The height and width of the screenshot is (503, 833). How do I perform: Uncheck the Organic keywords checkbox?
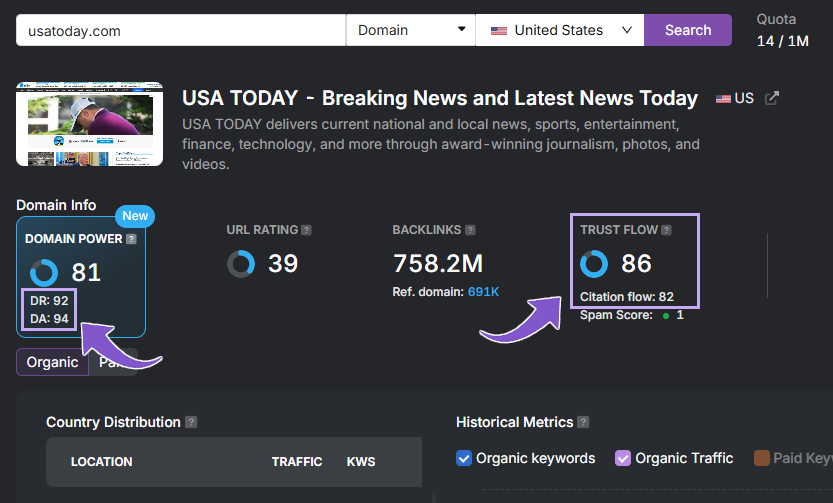pyautogui.click(x=464, y=458)
